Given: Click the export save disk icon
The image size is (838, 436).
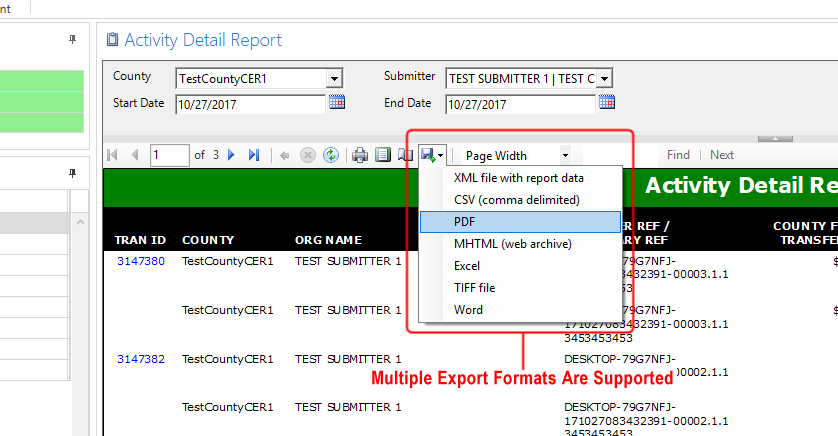Looking at the screenshot, I should [x=428, y=155].
